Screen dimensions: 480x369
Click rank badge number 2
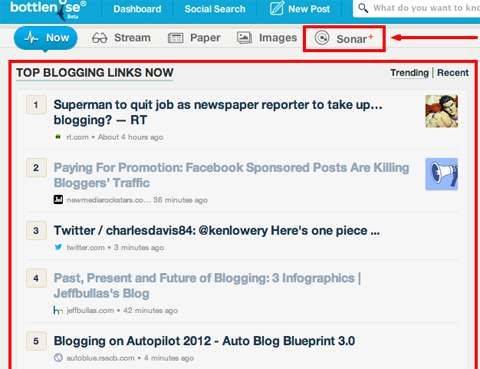[36, 168]
